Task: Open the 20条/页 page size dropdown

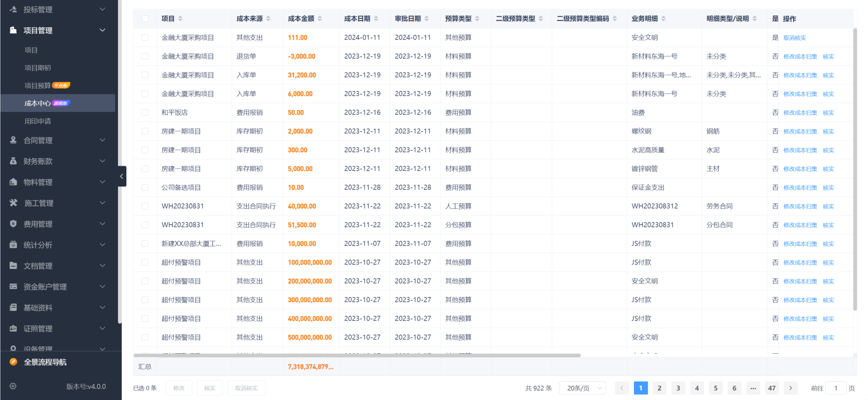Action: tap(582, 388)
